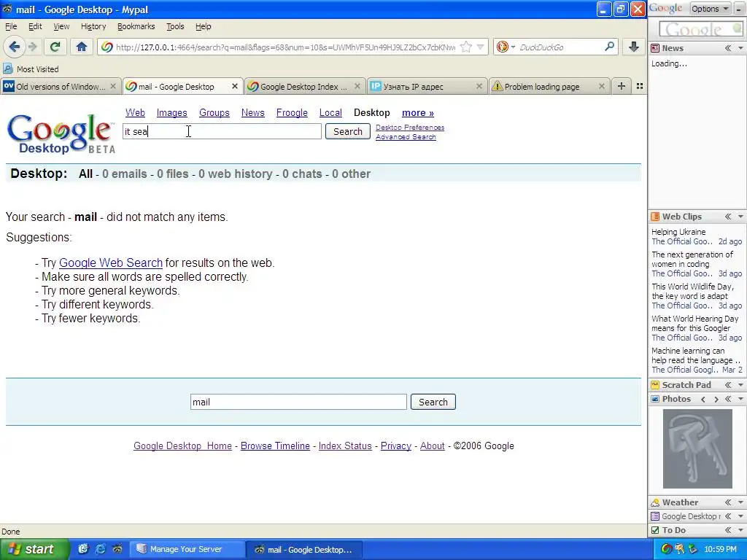Close the Problem loading page tab

[x=601, y=87]
